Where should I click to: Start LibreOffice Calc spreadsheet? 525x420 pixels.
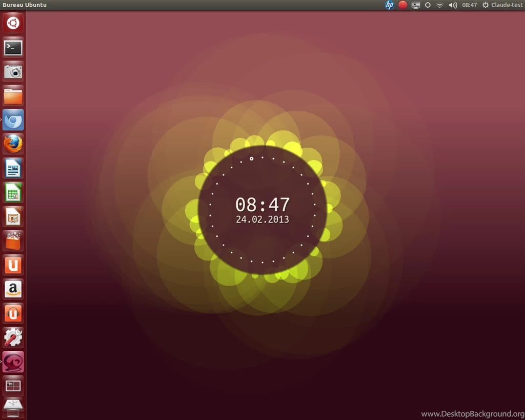(13, 192)
